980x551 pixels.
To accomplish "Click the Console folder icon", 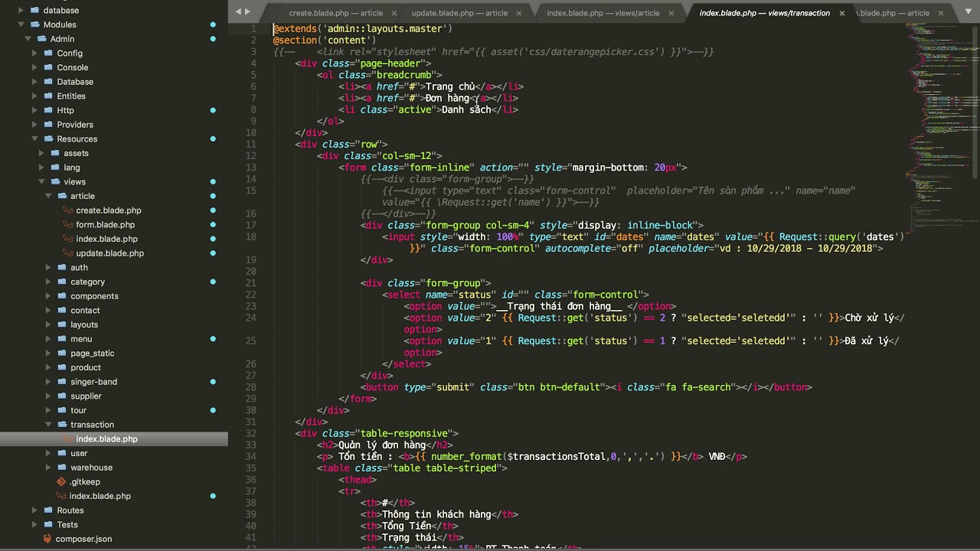I will coord(47,67).
